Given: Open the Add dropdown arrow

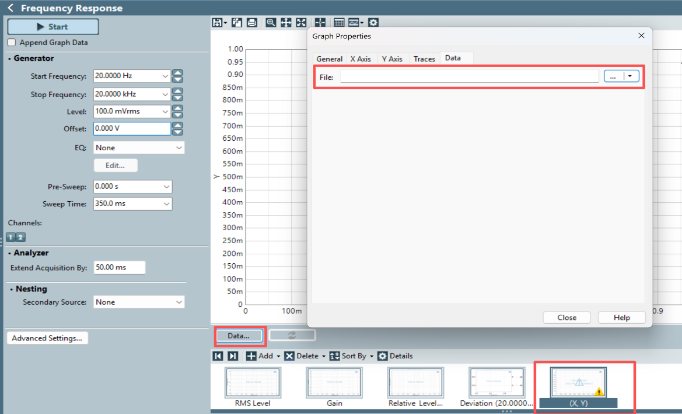Looking at the screenshot, I should click(x=278, y=356).
